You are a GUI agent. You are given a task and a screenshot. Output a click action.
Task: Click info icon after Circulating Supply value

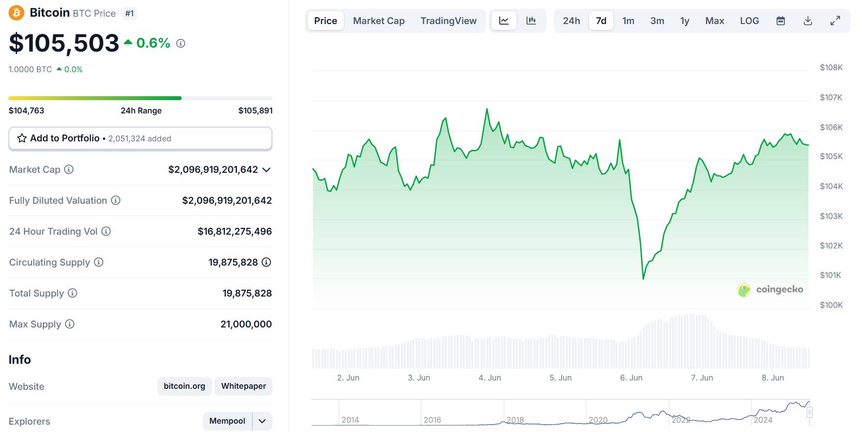click(x=266, y=262)
